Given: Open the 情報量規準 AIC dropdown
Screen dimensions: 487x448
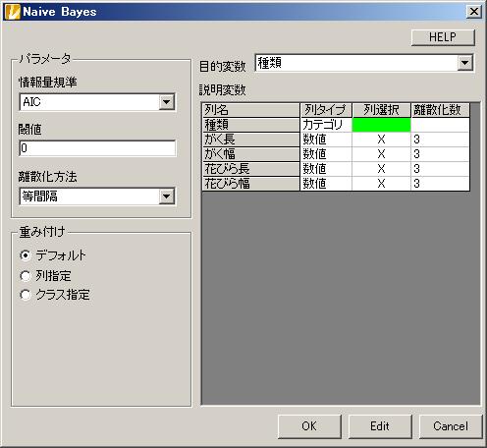Looking at the screenshot, I should [x=167, y=102].
